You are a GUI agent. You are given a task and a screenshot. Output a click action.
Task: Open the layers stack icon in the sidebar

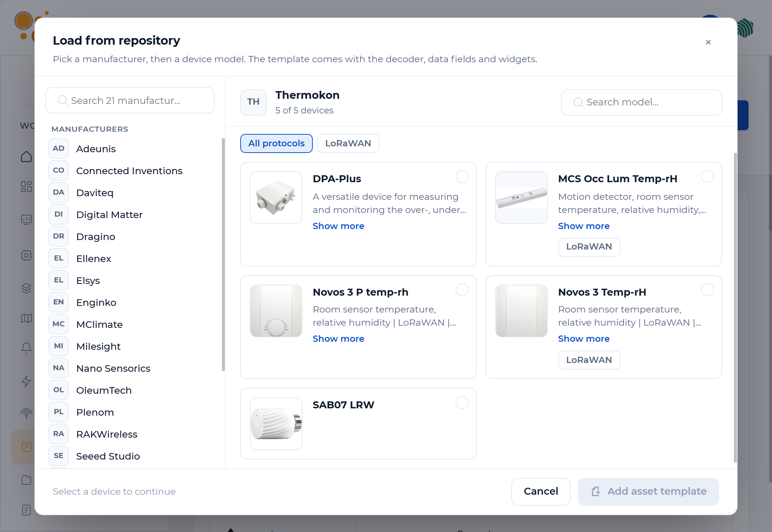(x=26, y=288)
